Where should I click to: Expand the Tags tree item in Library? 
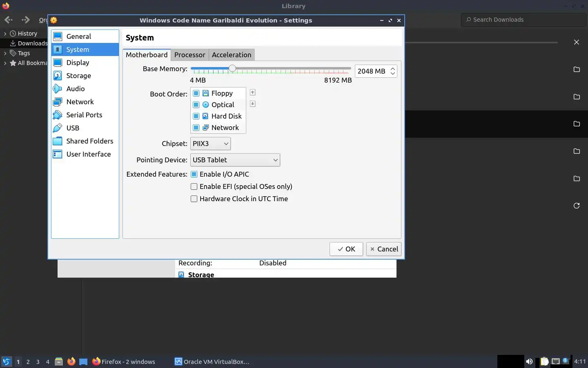(x=5, y=53)
